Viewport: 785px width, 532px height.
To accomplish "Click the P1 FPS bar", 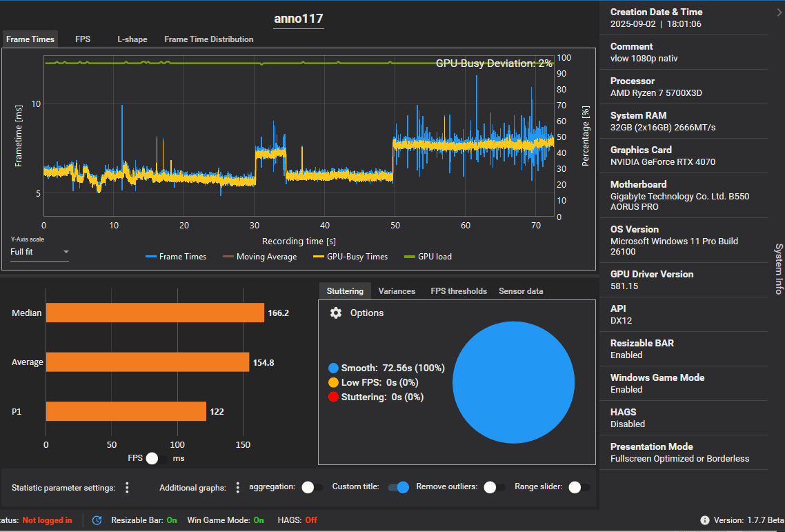I will (x=126, y=411).
